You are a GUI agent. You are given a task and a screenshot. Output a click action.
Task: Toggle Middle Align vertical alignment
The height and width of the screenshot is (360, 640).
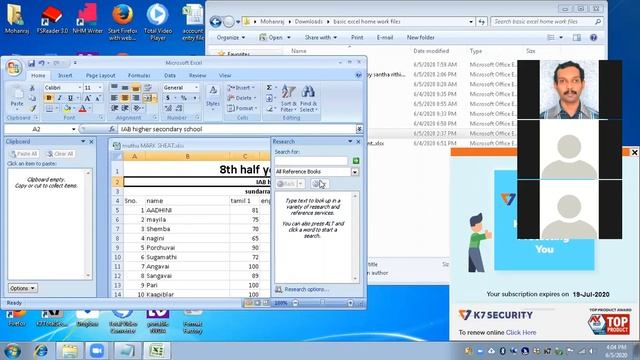(x=125, y=88)
